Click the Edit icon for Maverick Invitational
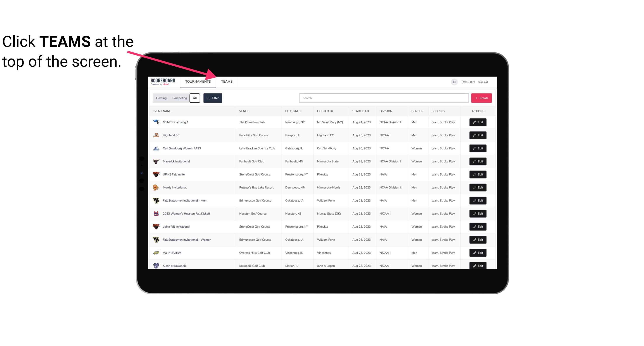The image size is (644, 346). pos(478,161)
